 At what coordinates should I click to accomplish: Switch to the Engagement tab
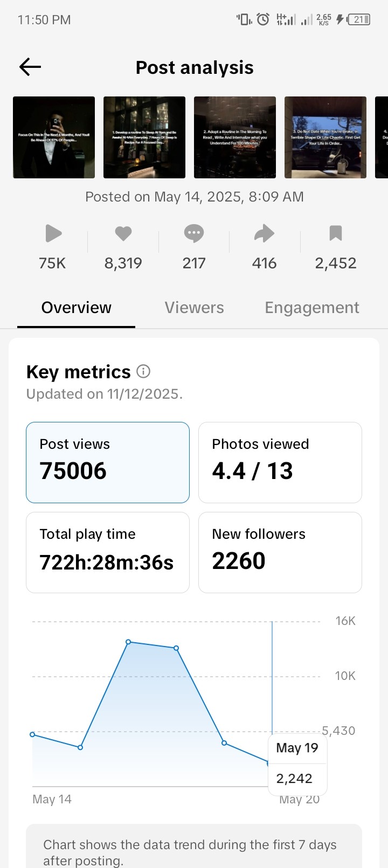click(311, 308)
